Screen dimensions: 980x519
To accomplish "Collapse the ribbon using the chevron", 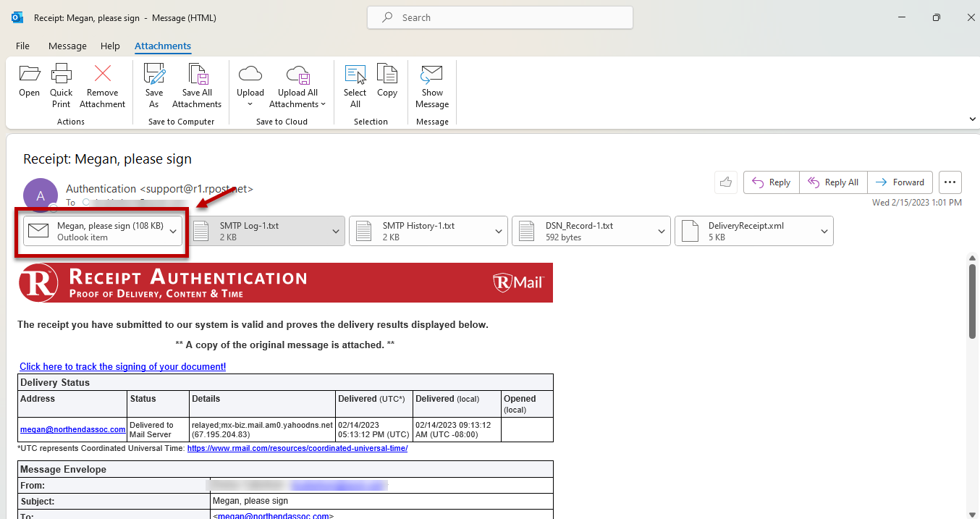I will pyautogui.click(x=972, y=119).
